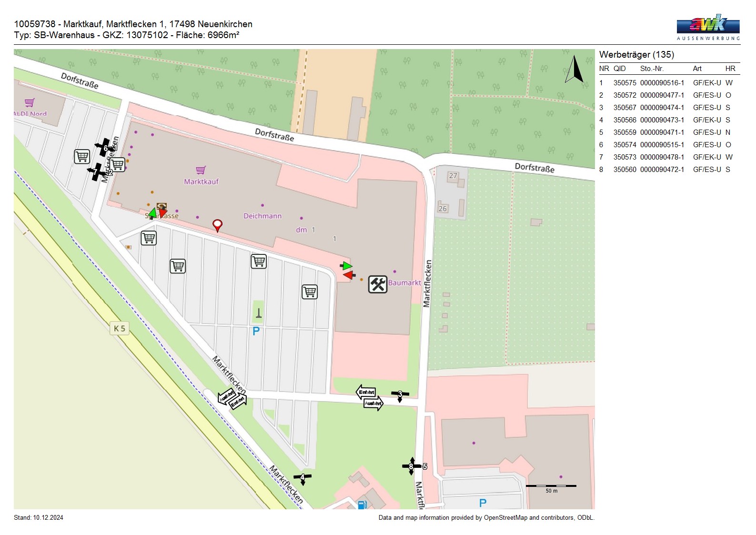756x535 pixels.
Task: Click the Sto.-Nr. column header
Action: click(652, 69)
